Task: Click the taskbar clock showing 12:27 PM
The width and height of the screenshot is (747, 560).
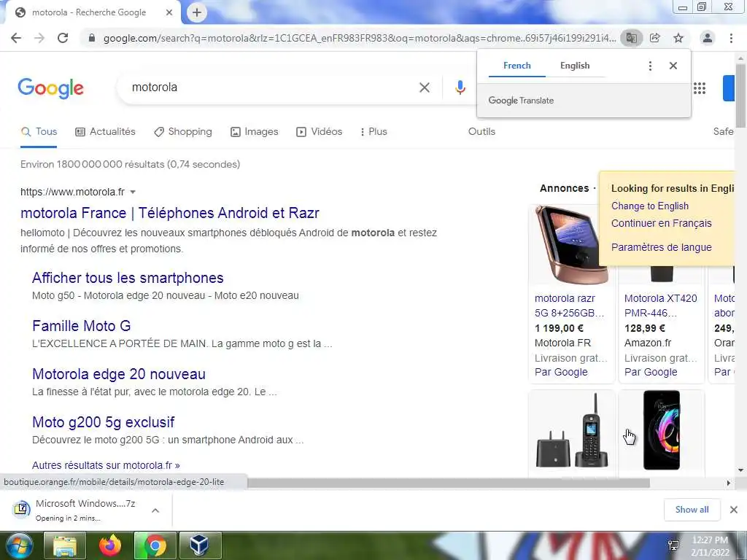Action: (710, 545)
